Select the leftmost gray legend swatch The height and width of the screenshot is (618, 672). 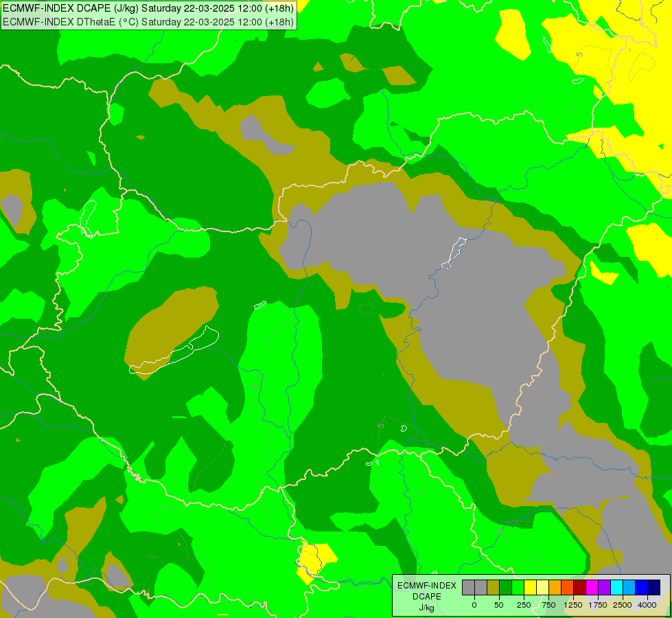(x=468, y=587)
